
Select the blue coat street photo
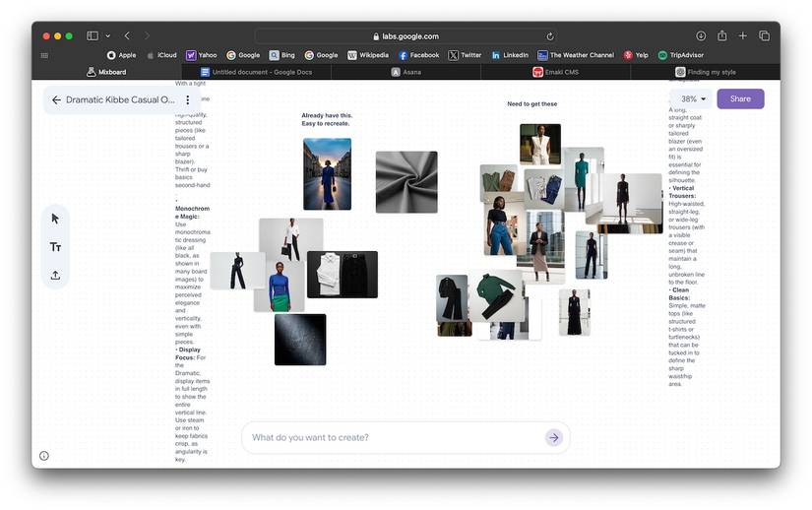pos(328,174)
